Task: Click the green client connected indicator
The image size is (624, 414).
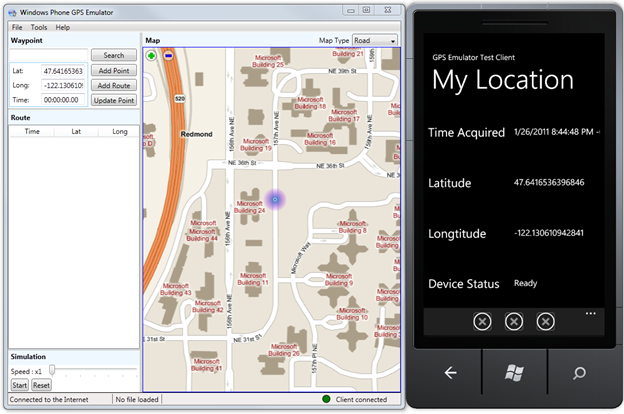Action: [x=326, y=399]
